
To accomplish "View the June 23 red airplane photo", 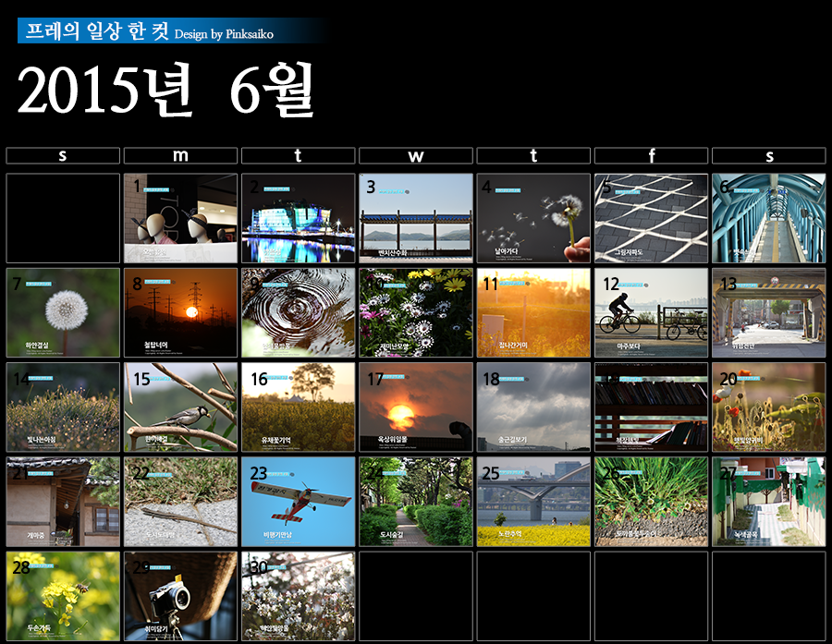I will 298,502.
